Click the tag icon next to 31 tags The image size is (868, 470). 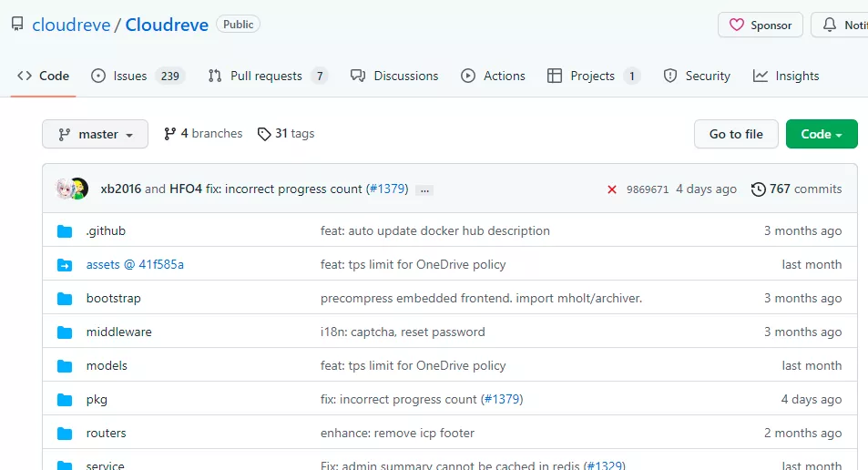(x=264, y=134)
